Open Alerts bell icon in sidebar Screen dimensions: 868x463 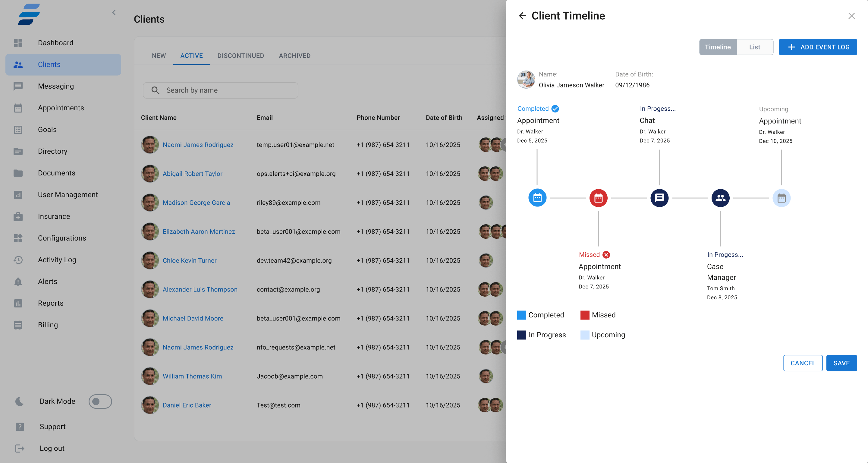(18, 281)
